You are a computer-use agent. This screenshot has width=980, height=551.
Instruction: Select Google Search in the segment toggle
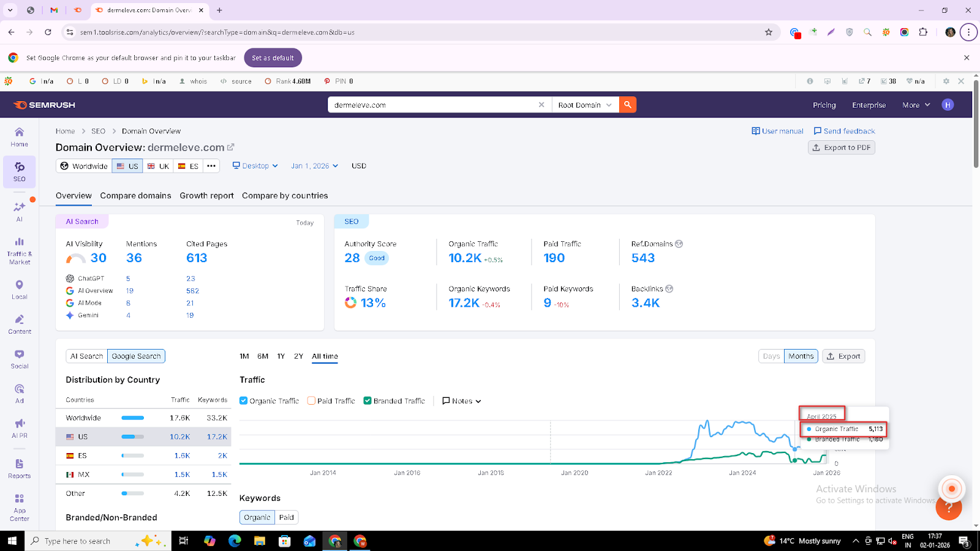(x=136, y=356)
